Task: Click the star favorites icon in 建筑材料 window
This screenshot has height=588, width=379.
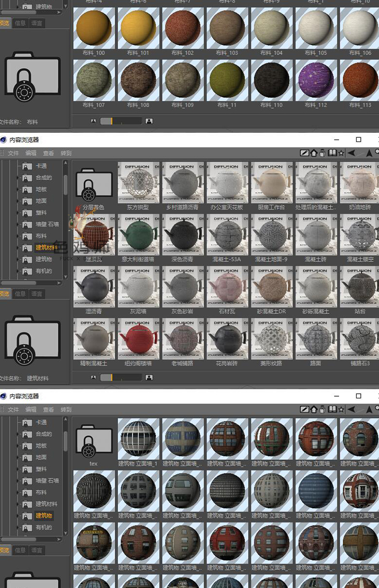Action: [341, 153]
